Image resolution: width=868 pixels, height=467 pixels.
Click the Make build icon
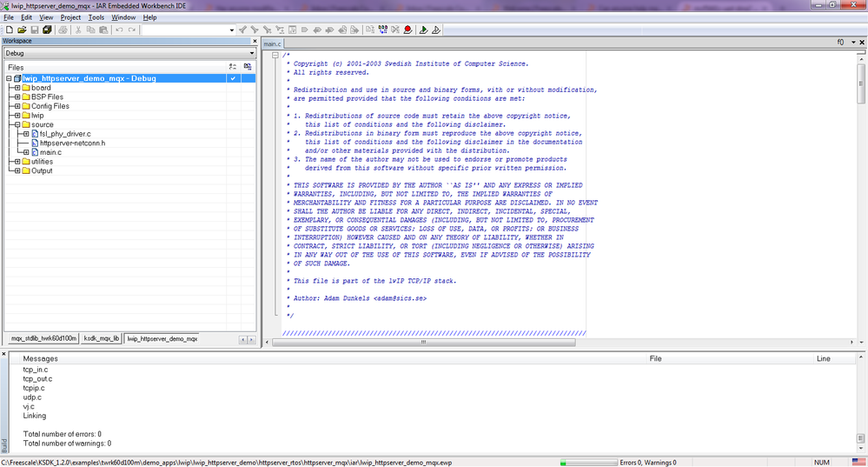382,30
